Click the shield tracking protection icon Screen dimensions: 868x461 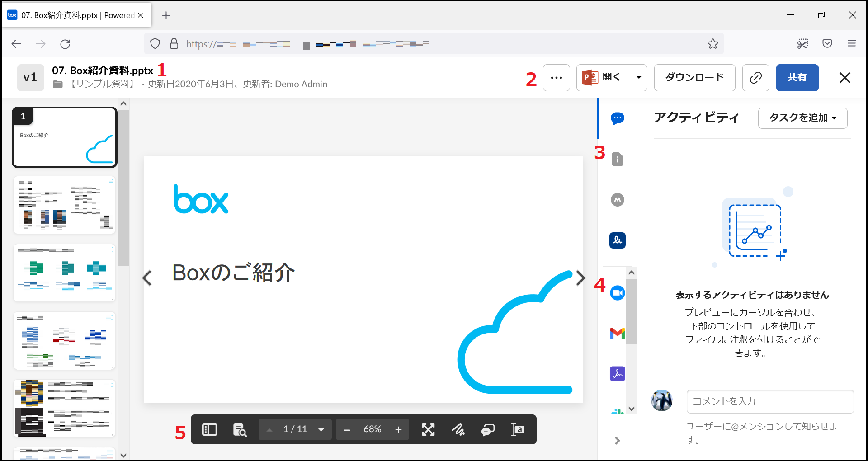[155, 44]
